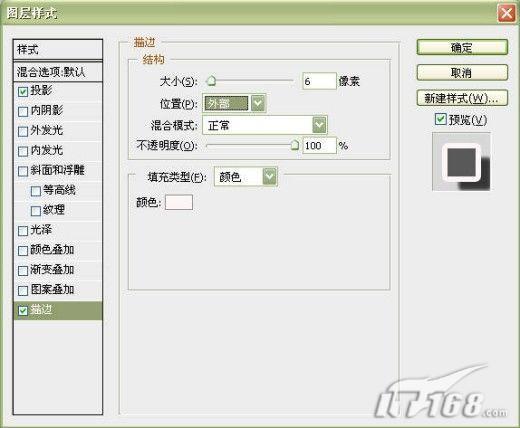Open the 内发光 settings row
Viewport: 520px width, 428px height.
pyautogui.click(x=58, y=151)
